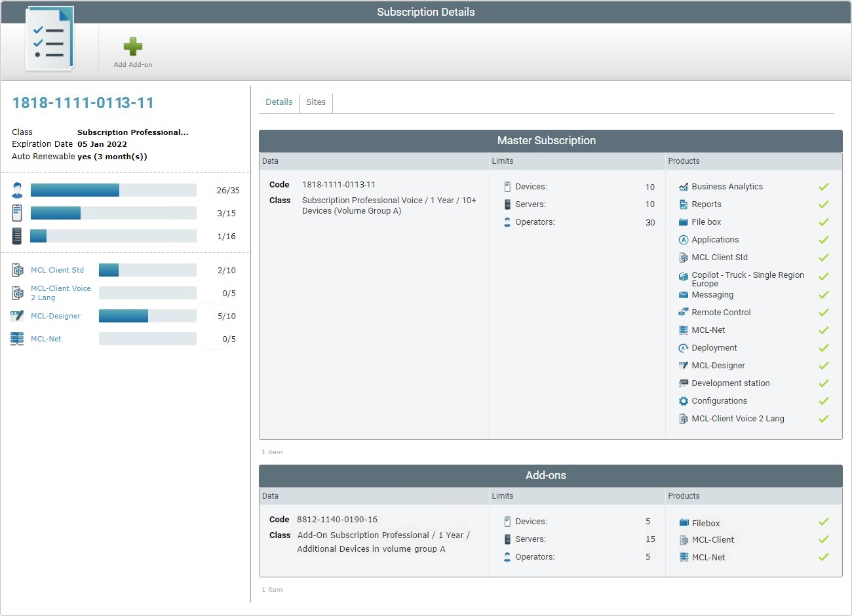Click the subscription checklist document icon

point(50,39)
